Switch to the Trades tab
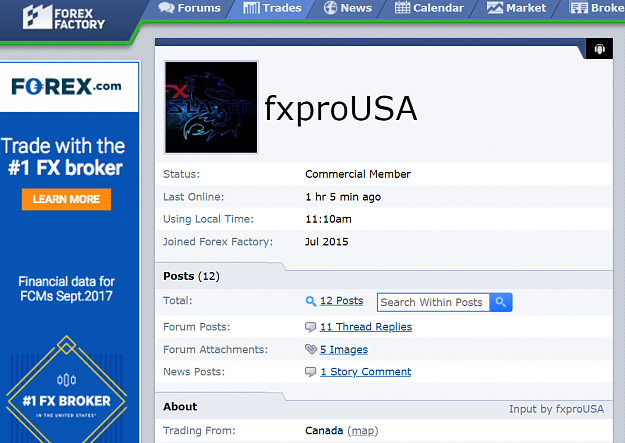Screen dimensions: 625x443 point(272,8)
